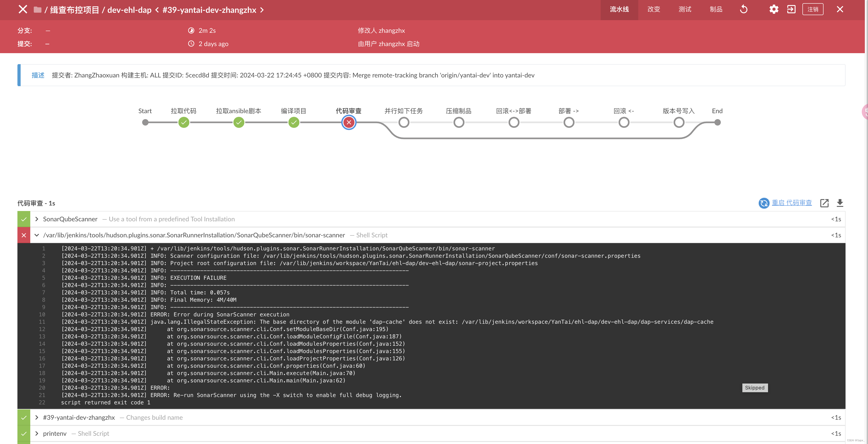Select the unexecuted 压缩制品 stage node
Image resolution: width=868 pixels, height=444 pixels.
click(459, 123)
